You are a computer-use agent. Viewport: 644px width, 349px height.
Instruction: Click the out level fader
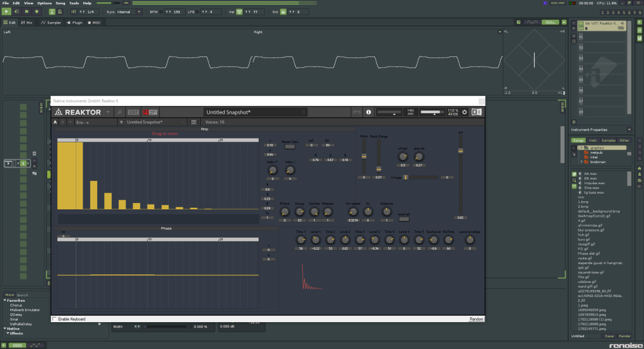coord(460,151)
